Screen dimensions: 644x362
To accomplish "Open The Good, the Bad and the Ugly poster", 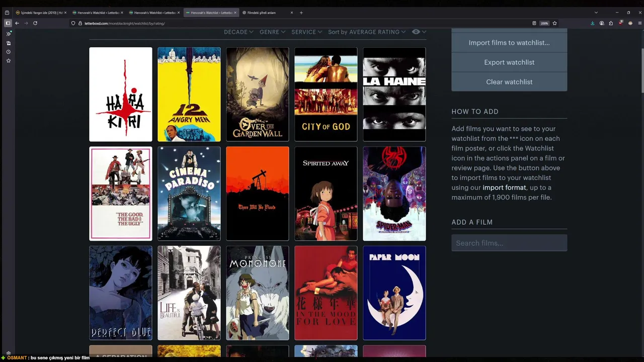I will pos(121,194).
